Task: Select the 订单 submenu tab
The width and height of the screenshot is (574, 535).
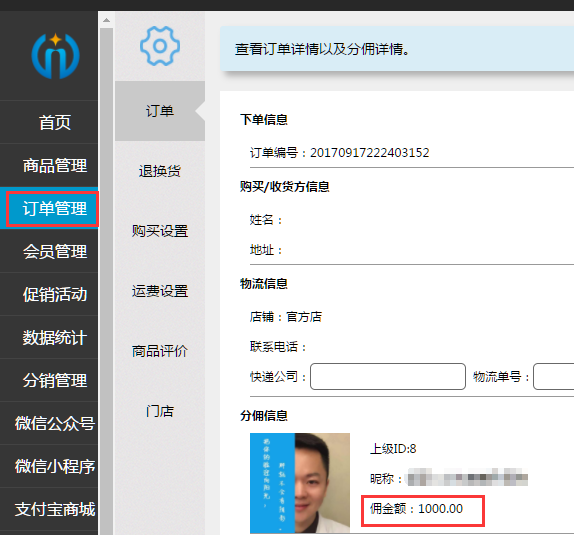Action: click(160, 111)
